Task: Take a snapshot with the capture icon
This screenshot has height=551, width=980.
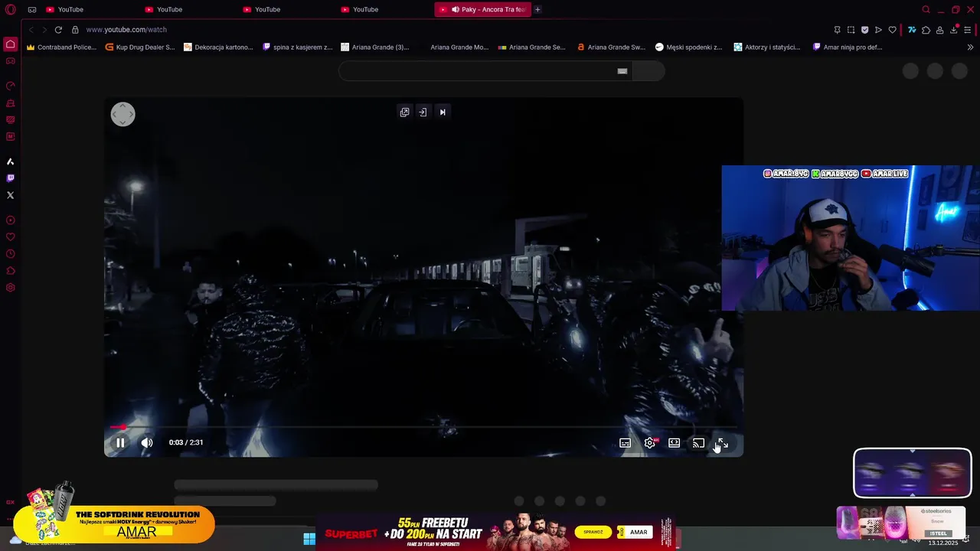Action: [851, 30]
